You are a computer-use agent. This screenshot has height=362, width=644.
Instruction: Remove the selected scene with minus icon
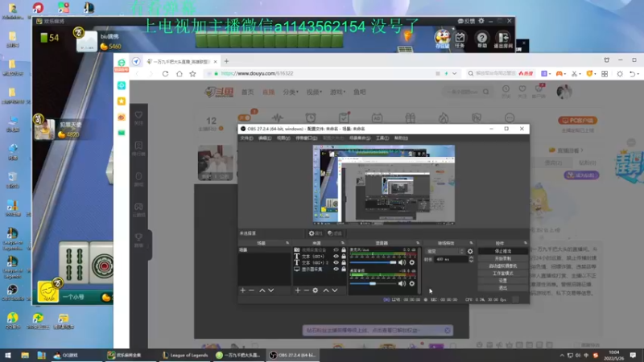[251, 290]
